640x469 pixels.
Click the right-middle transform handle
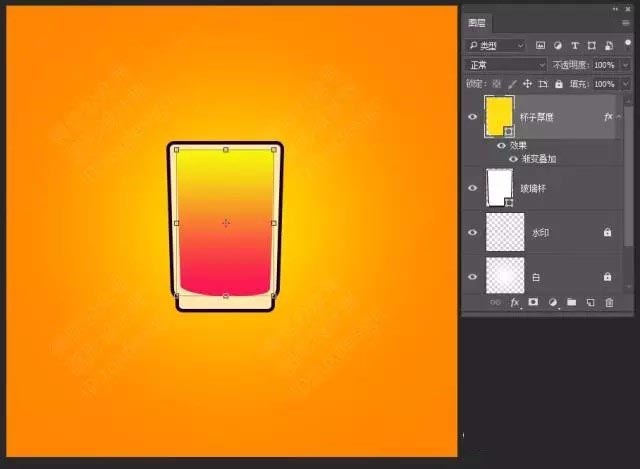273,223
